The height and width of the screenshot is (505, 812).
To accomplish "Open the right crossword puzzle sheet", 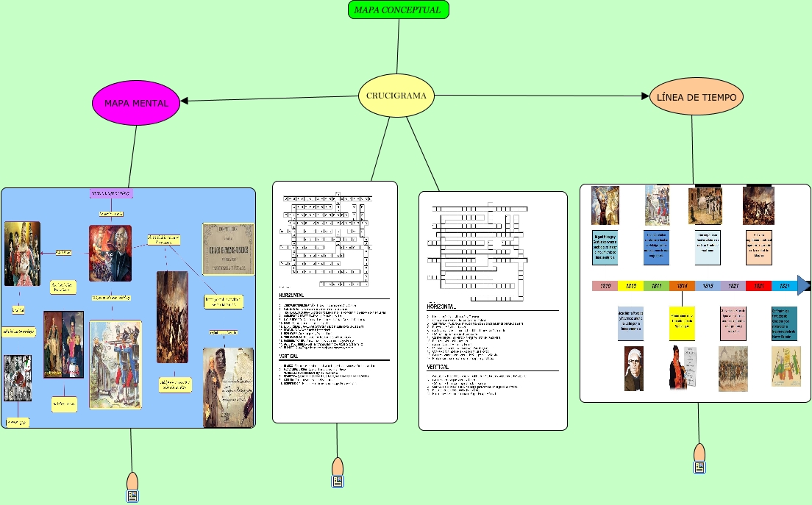I will click(x=493, y=310).
